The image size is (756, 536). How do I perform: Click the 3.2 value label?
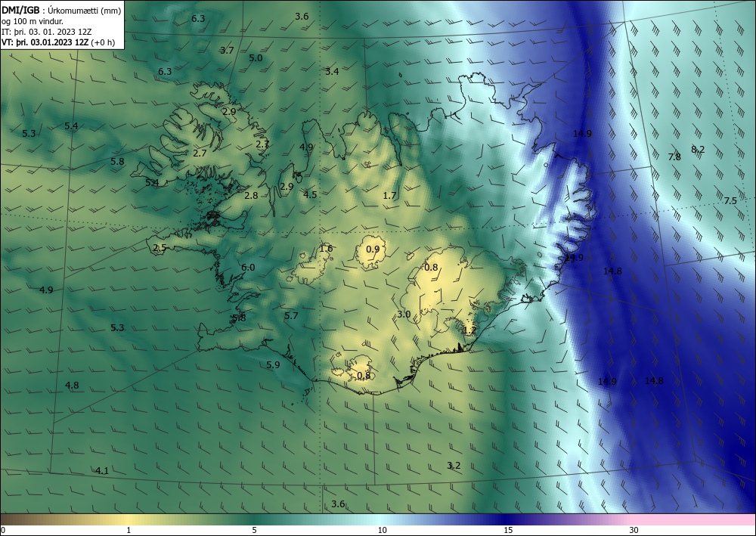tap(454, 466)
